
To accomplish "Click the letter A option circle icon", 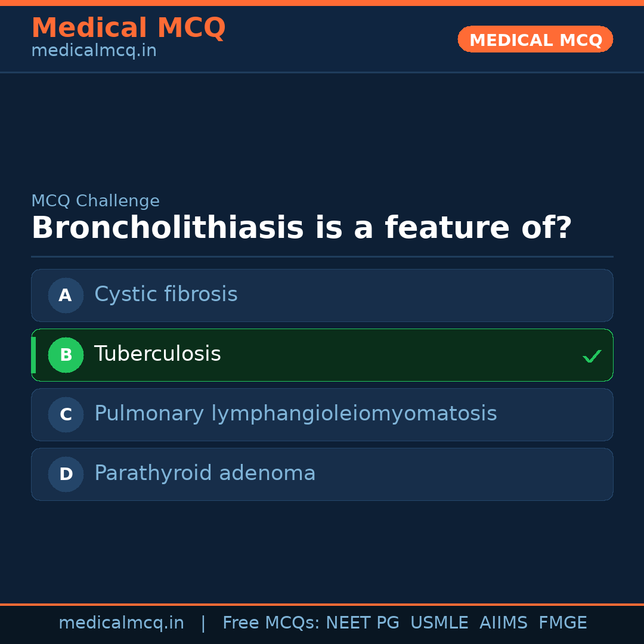I will (x=66, y=295).
